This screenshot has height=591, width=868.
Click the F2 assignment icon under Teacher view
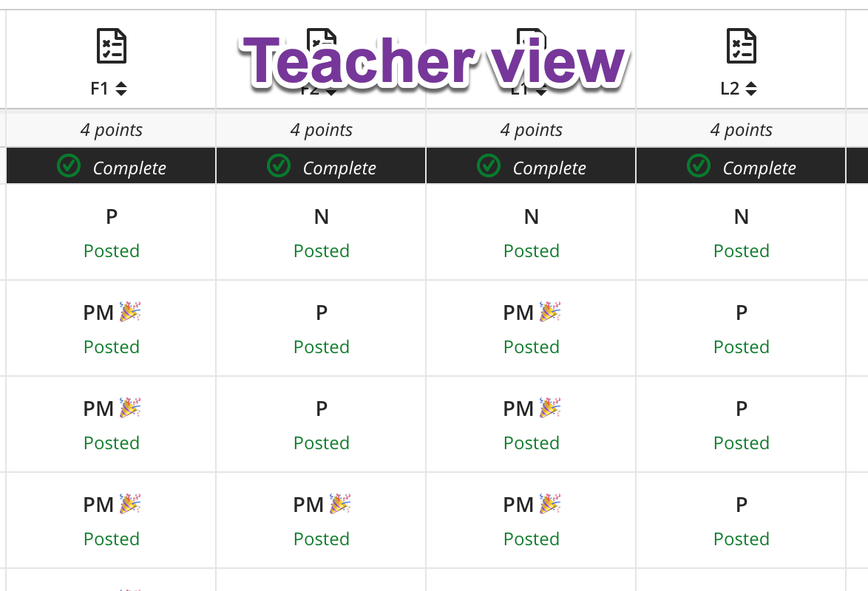tap(320, 41)
